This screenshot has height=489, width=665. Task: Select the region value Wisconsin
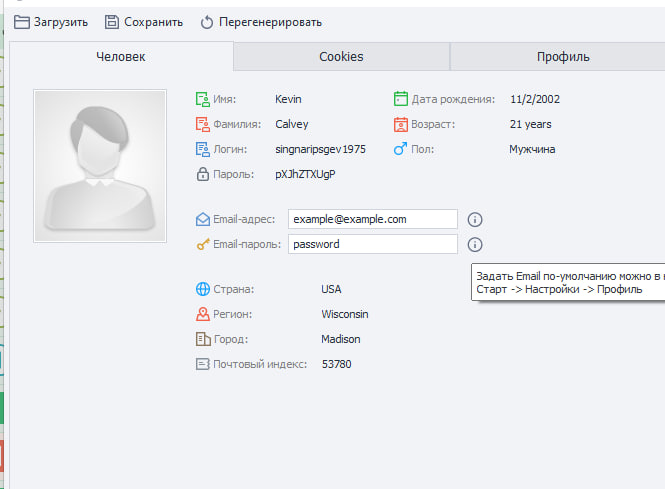pyautogui.click(x=345, y=314)
